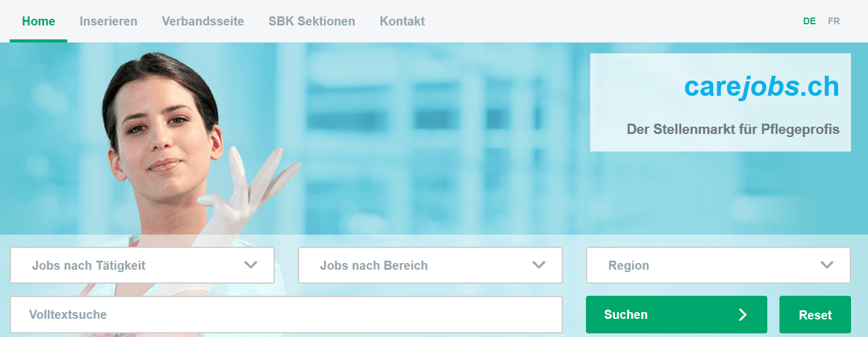
Task: Open the Inserieren menu item
Action: click(x=109, y=21)
